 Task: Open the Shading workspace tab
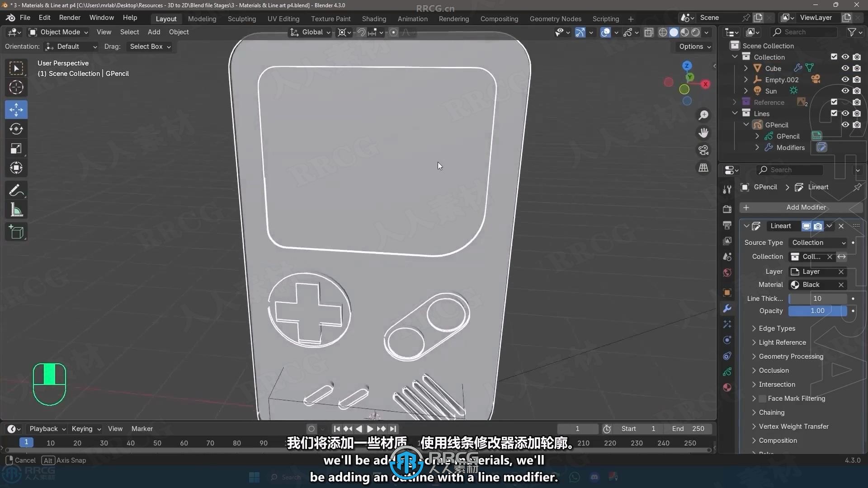click(374, 18)
